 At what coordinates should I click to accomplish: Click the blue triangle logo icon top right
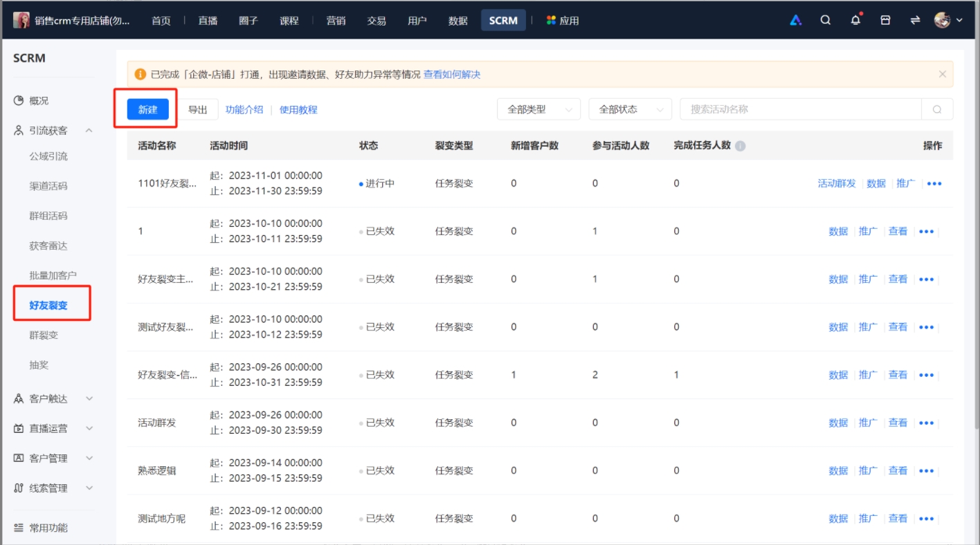pos(795,20)
